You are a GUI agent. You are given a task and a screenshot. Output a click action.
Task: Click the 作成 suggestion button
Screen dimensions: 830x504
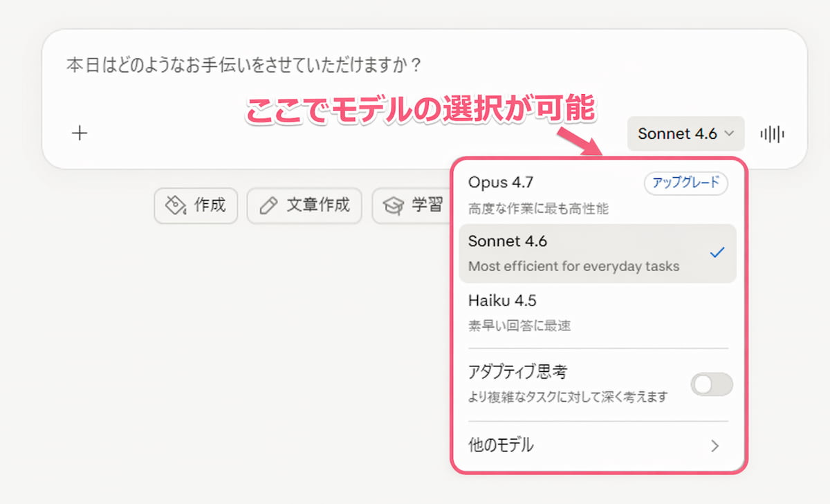[196, 205]
